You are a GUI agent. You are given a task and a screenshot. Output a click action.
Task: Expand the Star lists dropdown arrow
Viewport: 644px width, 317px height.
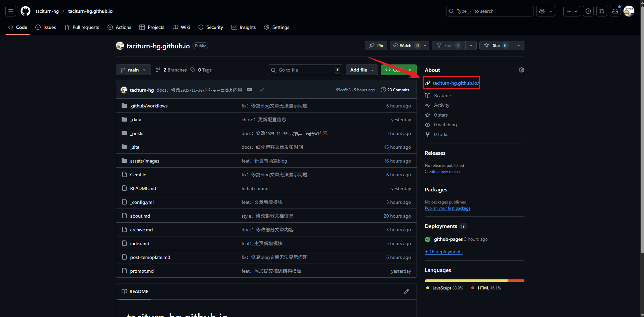pyautogui.click(x=518, y=45)
